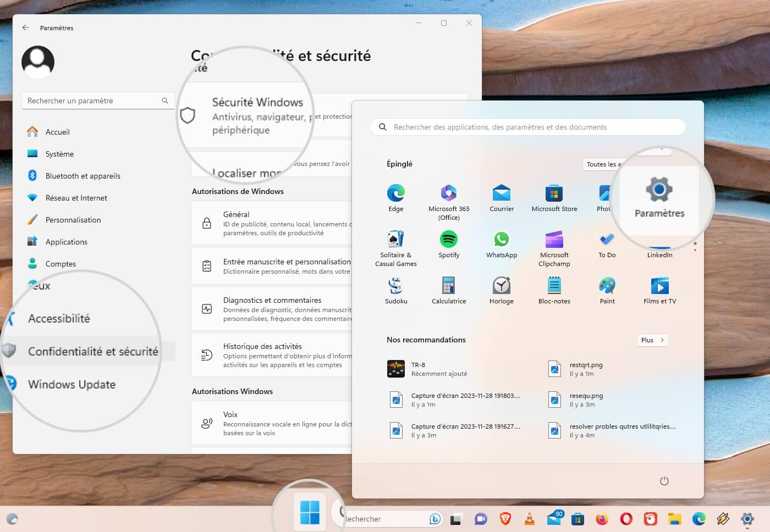Open Edge browser from taskbar
770x532 pixels.
[x=698, y=518]
